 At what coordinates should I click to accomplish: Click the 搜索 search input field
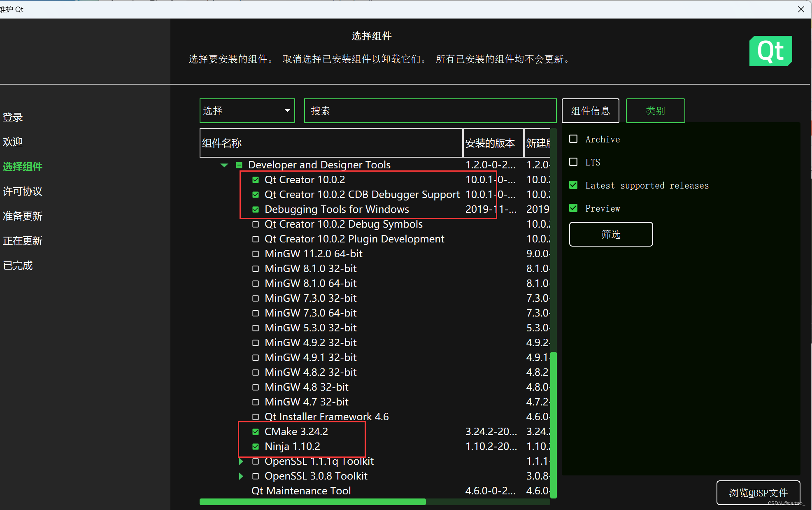pos(430,111)
